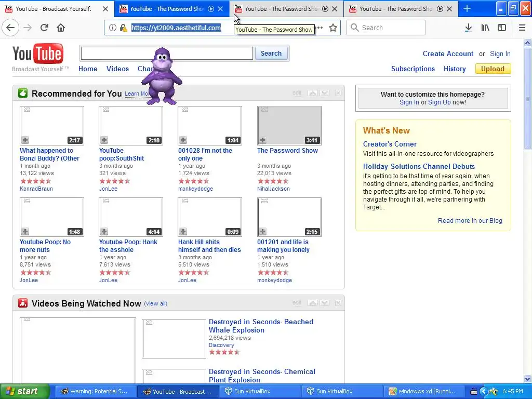Viewport: 532px width, 399px height.
Task: Open 'Destroyed in Seconds- Beached Whale Explosion' title
Action: (x=261, y=326)
